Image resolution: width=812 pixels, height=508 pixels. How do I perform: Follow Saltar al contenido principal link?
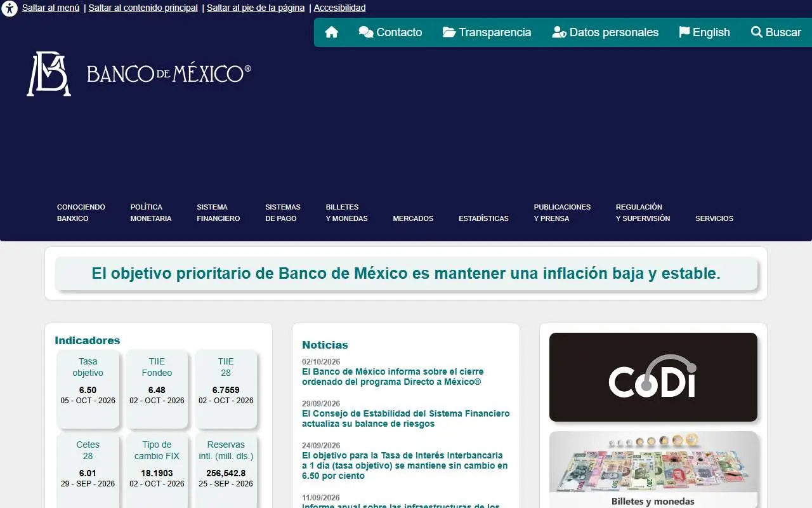click(143, 8)
